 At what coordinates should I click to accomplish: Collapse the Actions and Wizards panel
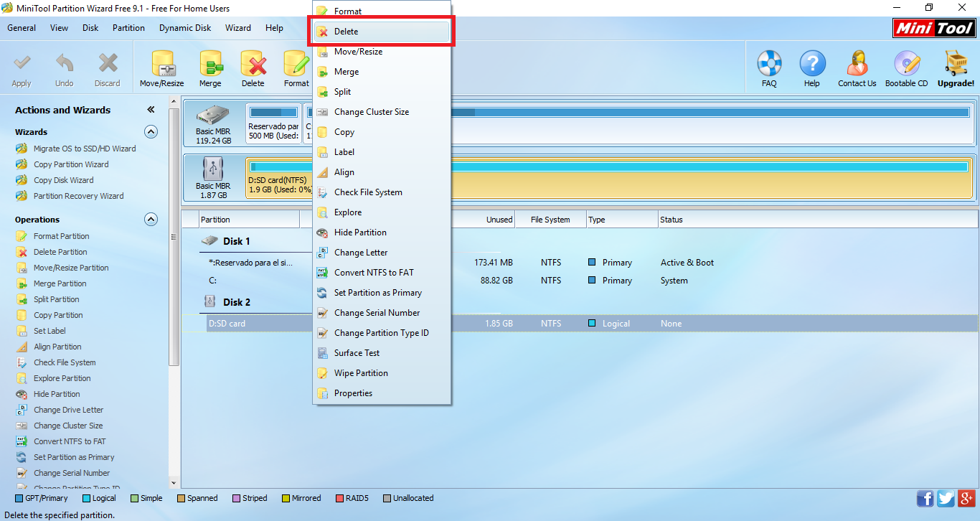(x=151, y=110)
